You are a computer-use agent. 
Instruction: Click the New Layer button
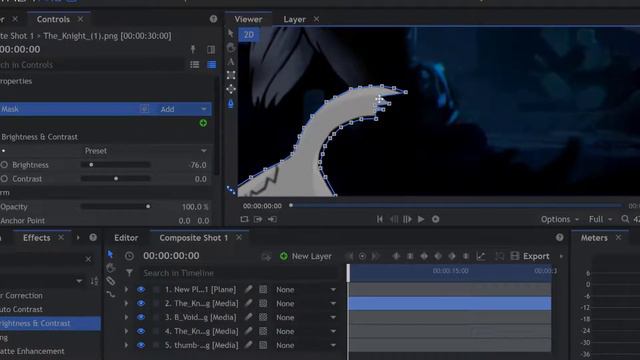(306, 256)
